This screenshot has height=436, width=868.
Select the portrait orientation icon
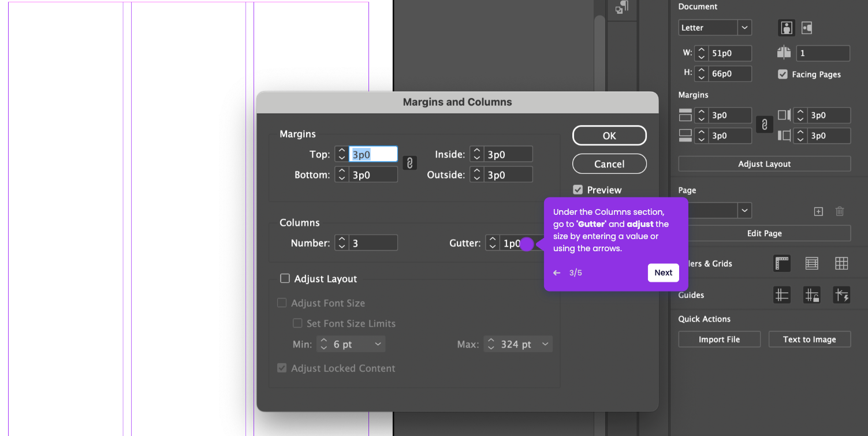786,28
